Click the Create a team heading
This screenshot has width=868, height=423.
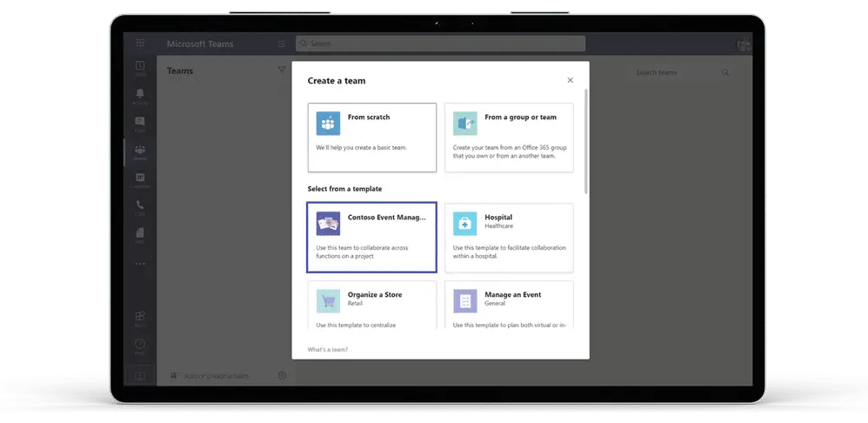point(337,81)
